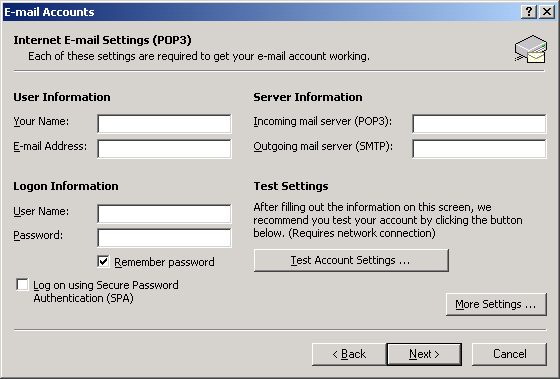The image size is (560, 379).
Task: Focus the Incoming mail server (POP3) field
Action: (479, 124)
